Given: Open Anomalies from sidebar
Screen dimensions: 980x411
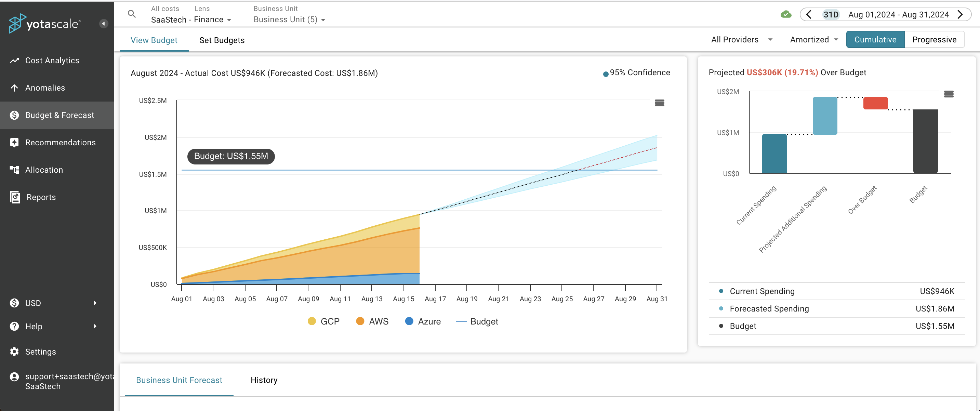Looking at the screenshot, I should 57,88.
